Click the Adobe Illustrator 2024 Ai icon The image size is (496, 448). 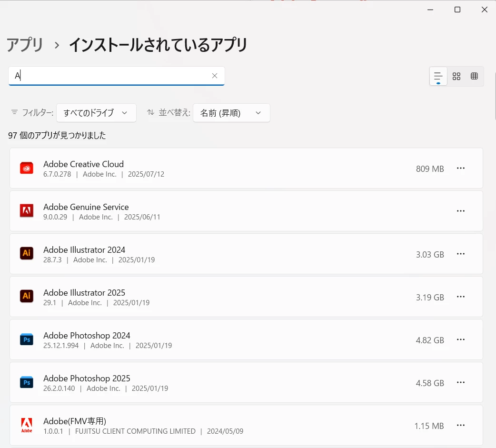[x=27, y=253]
